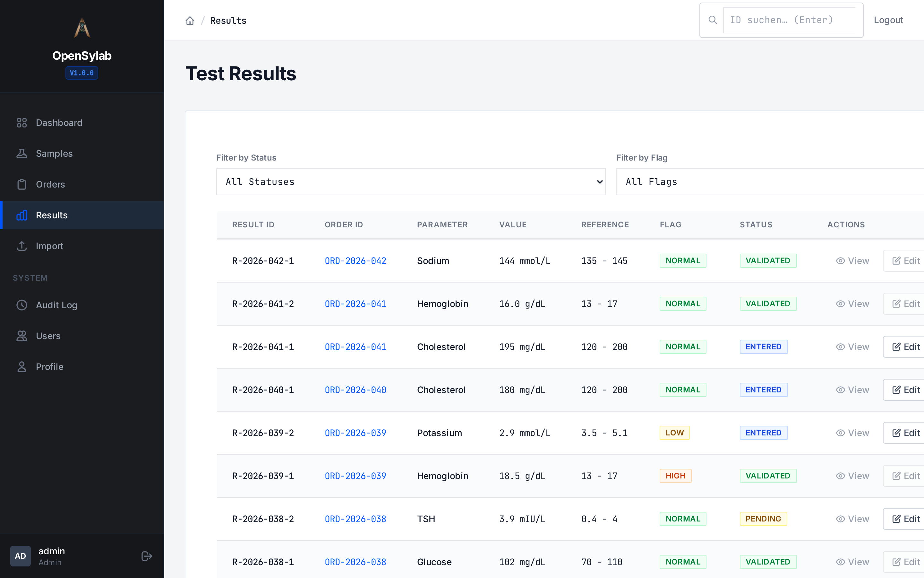Click the PENDING status badge
This screenshot has width=924, height=578.
pyautogui.click(x=763, y=519)
